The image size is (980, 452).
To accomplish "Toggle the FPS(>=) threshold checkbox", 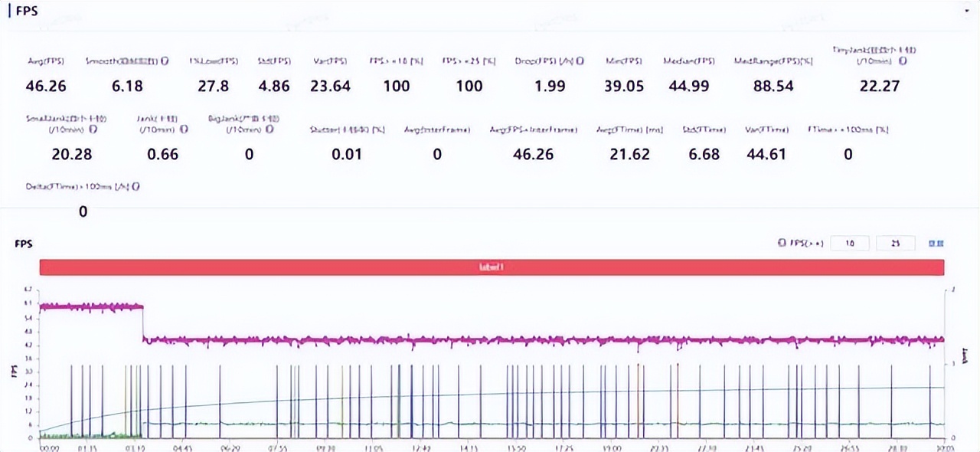I will [x=782, y=244].
